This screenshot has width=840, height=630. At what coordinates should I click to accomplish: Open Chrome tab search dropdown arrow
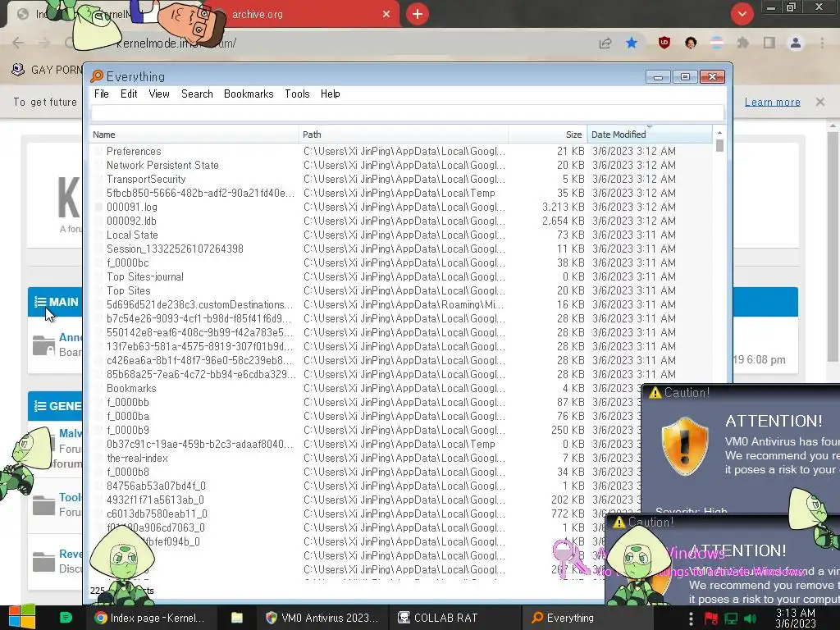tap(742, 14)
